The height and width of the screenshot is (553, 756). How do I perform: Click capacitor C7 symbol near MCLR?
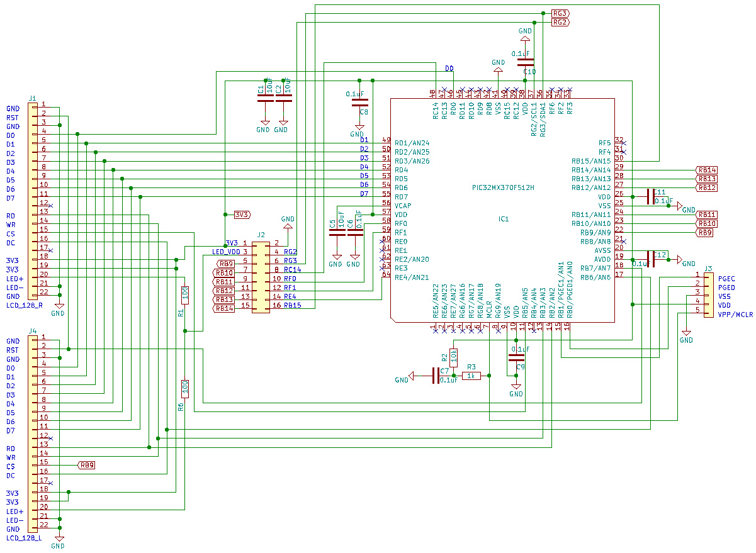(x=436, y=376)
